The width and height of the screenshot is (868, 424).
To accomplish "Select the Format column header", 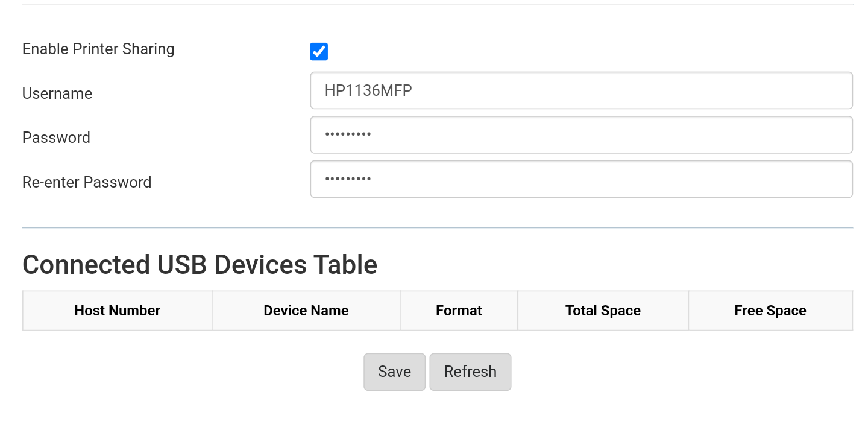I will pos(459,310).
